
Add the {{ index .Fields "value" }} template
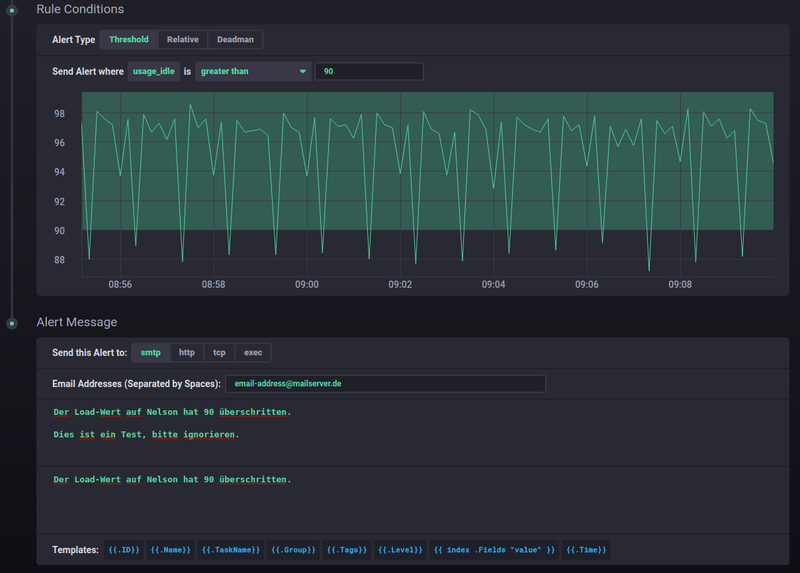[x=495, y=550]
